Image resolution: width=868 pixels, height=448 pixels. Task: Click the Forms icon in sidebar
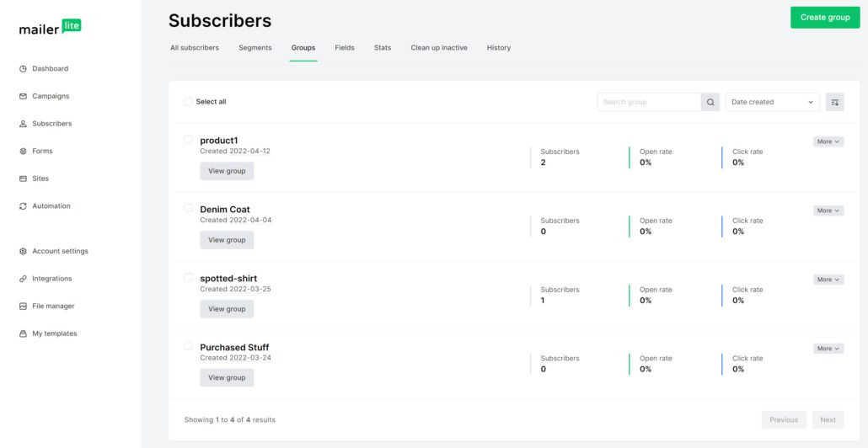point(24,152)
